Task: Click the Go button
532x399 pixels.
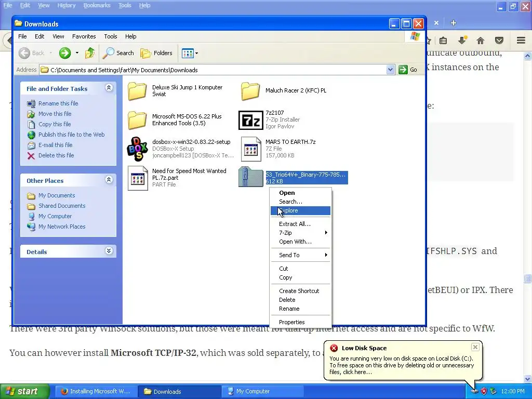Action: pyautogui.click(x=408, y=70)
